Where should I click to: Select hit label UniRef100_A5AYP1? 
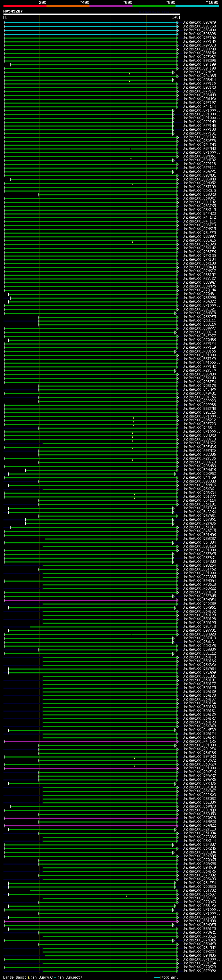point(199,172)
